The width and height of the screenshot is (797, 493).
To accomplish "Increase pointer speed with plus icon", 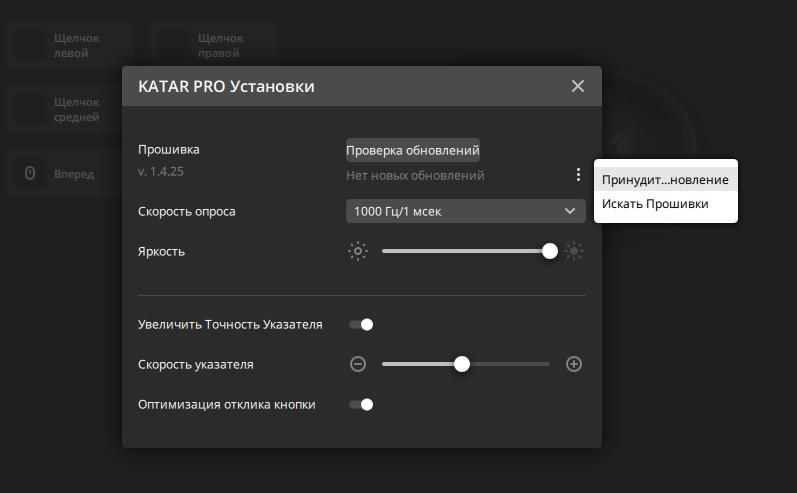I will point(574,364).
